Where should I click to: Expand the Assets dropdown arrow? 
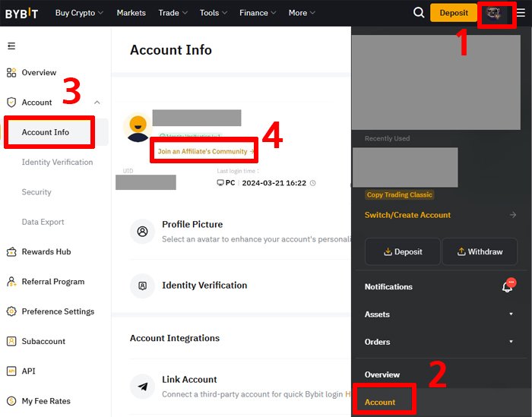point(511,314)
